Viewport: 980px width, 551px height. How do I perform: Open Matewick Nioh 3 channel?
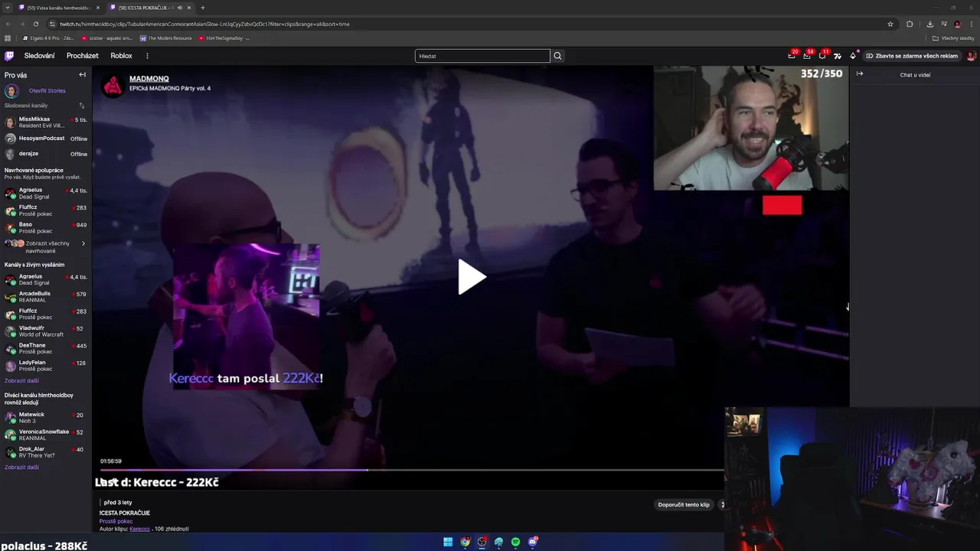(46, 418)
